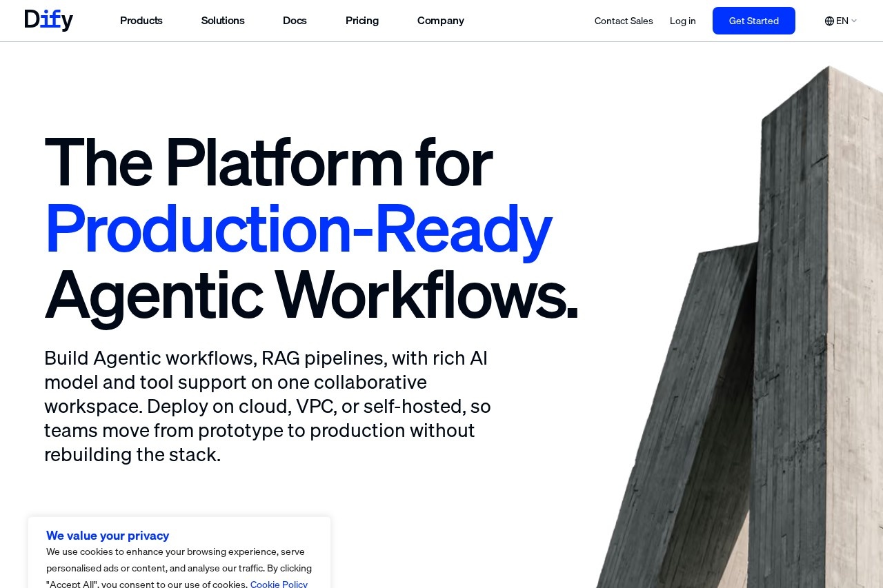
Task: Click the 'We value your privacy' heading
Action: (108, 536)
